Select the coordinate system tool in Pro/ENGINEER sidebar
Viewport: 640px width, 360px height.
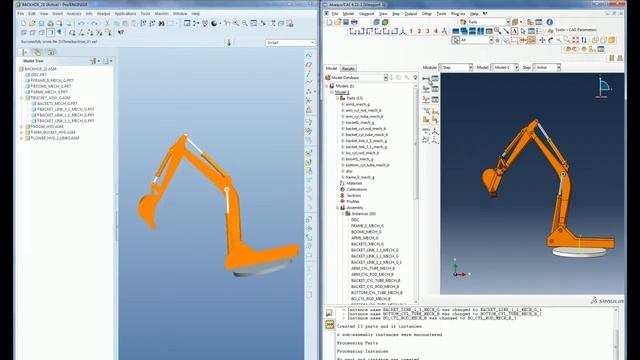click(309, 100)
